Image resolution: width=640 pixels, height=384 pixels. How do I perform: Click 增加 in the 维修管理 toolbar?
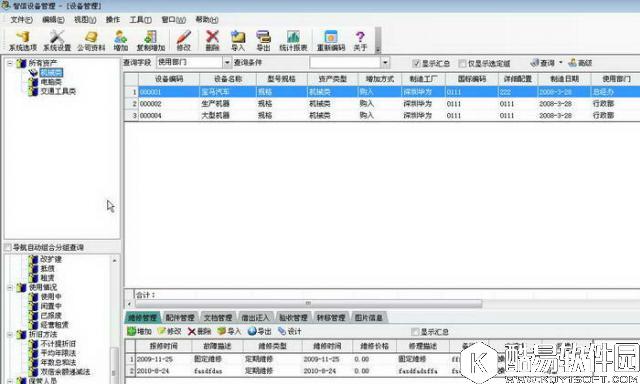click(x=139, y=331)
